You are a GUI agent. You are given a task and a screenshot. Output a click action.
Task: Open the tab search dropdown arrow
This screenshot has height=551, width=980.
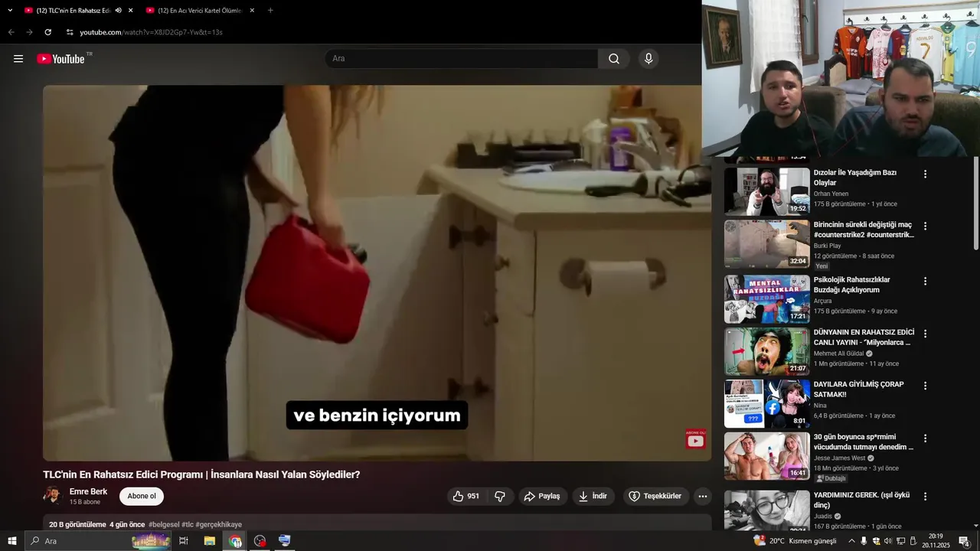point(10,11)
